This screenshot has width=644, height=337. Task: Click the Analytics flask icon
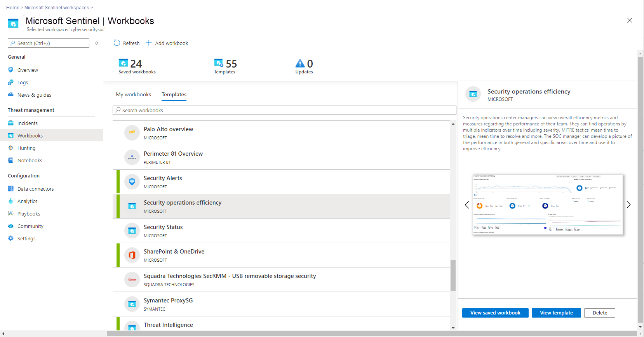(x=11, y=201)
